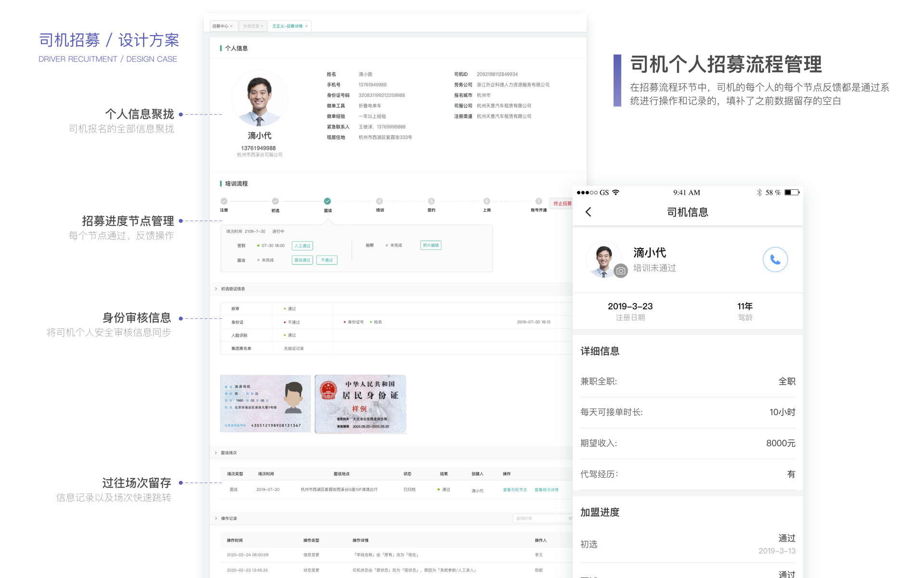Viewport: 924px width, 578px height.
Task: Open the ID card front photo thumbnail
Action: pos(265,404)
